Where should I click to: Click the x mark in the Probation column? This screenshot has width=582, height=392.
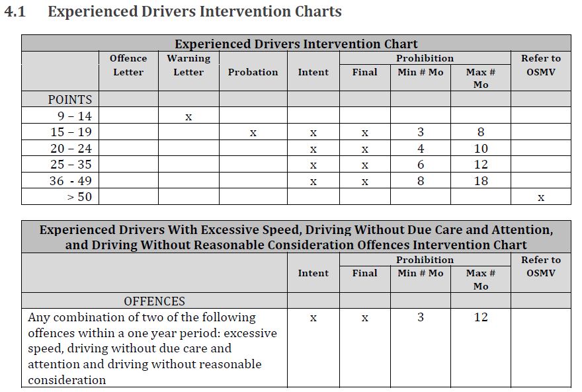[253, 133]
